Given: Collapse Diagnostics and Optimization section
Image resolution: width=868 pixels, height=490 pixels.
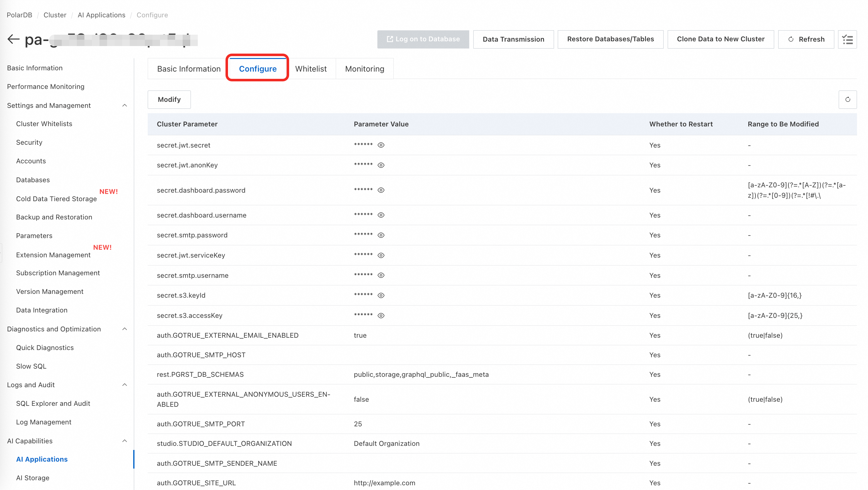Looking at the screenshot, I should [x=124, y=329].
